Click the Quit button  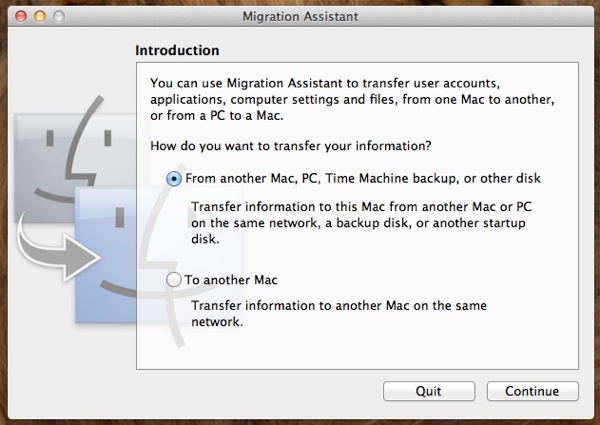click(x=429, y=391)
